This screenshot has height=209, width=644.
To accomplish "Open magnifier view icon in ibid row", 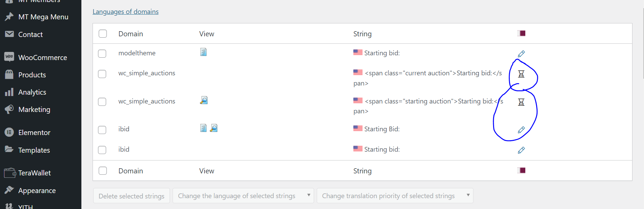I will tap(214, 128).
